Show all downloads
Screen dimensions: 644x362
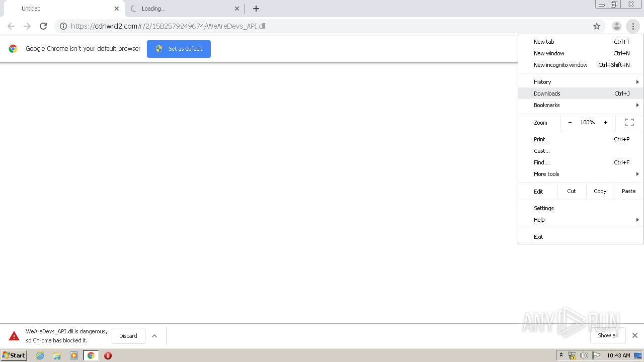coord(608,335)
